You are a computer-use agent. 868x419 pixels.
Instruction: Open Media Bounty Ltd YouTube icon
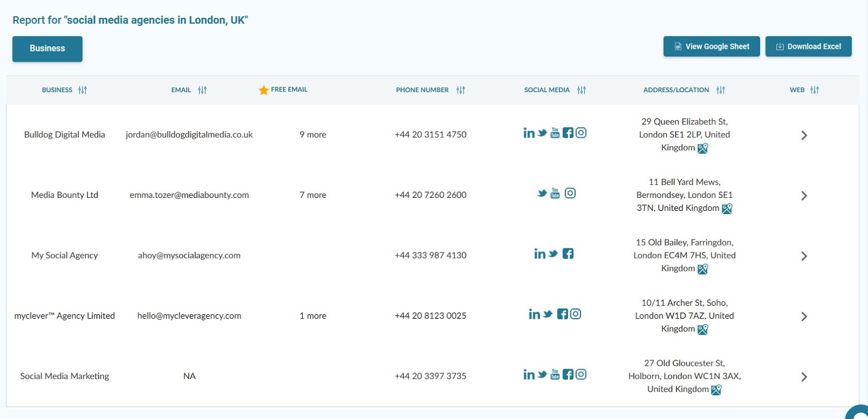click(555, 193)
